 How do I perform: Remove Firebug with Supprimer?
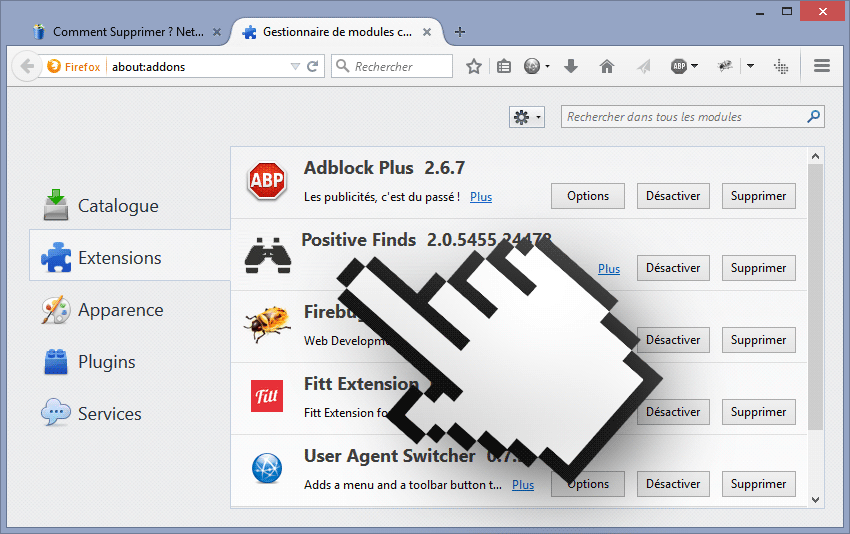[758, 340]
